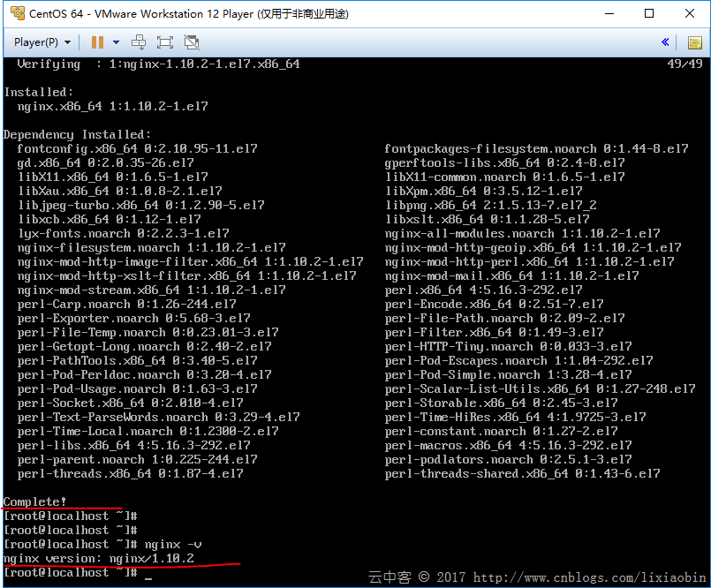Maximize the VMware Player window

649,13
